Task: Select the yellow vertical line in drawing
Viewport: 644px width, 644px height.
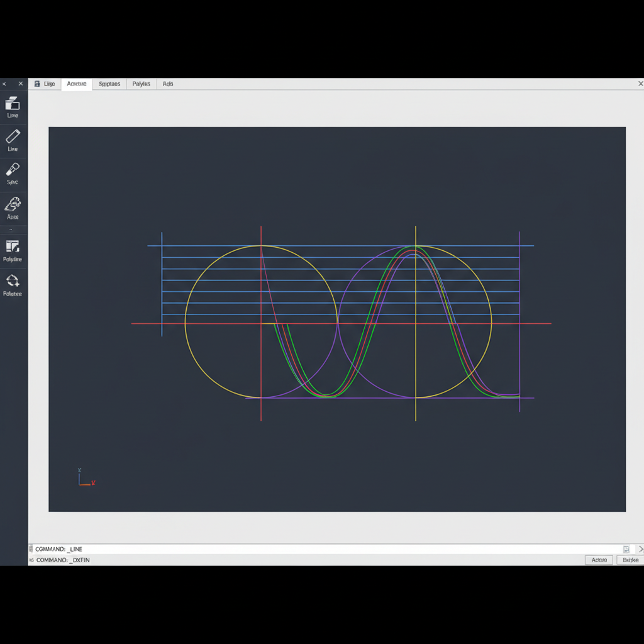Action: click(x=416, y=323)
